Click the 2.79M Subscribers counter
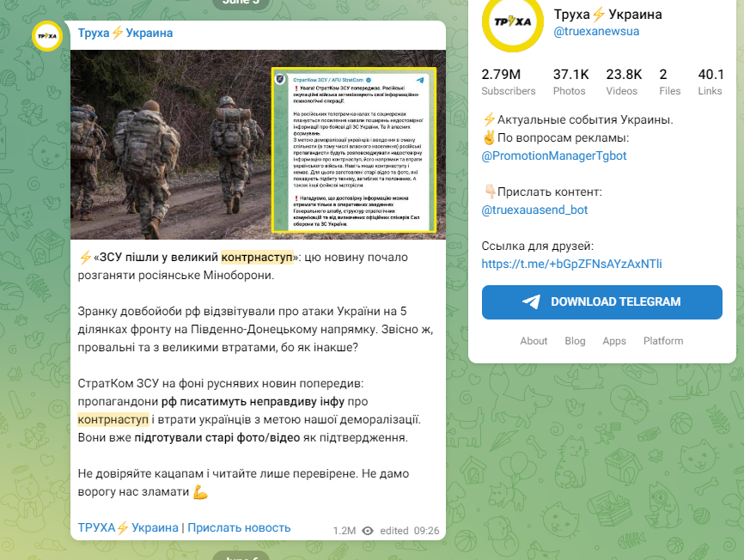 pos(509,82)
